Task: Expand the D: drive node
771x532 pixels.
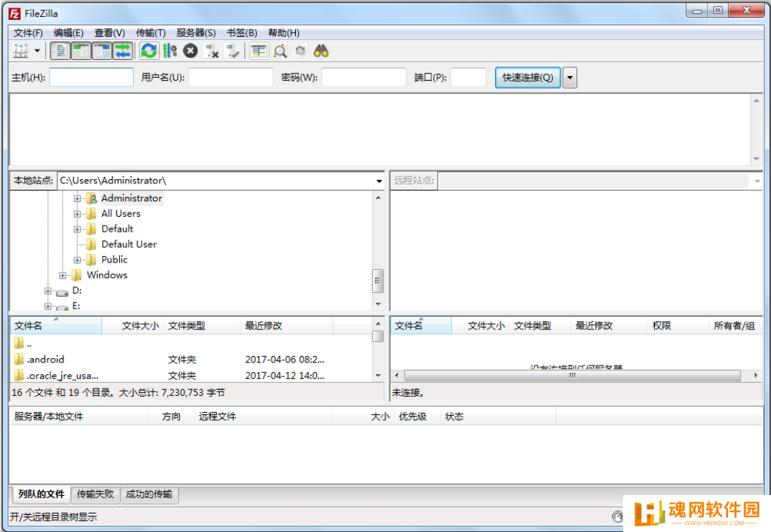Action: coord(47,291)
